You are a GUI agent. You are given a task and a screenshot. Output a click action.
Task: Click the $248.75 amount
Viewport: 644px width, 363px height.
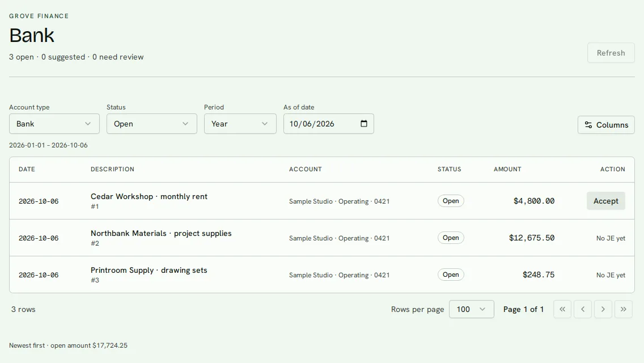coord(538,275)
